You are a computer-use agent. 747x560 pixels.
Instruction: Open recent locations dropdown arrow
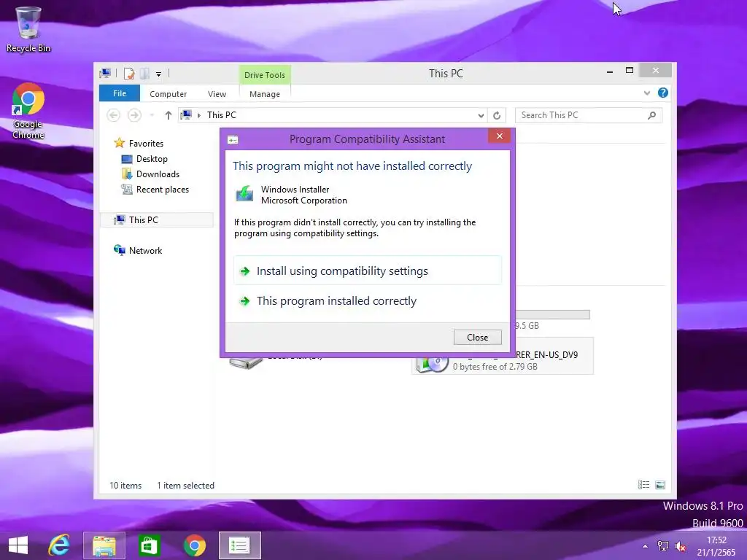tap(152, 115)
